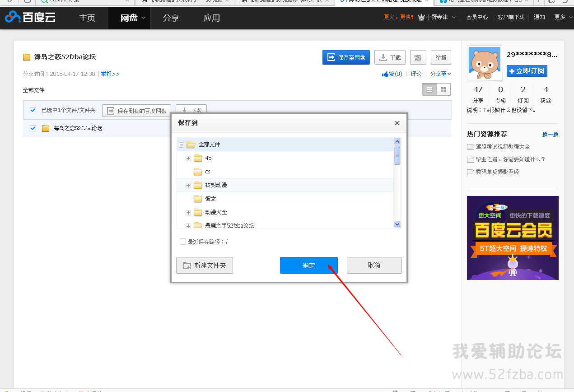
Task: Click the QR code icon button
Action: coord(418,57)
